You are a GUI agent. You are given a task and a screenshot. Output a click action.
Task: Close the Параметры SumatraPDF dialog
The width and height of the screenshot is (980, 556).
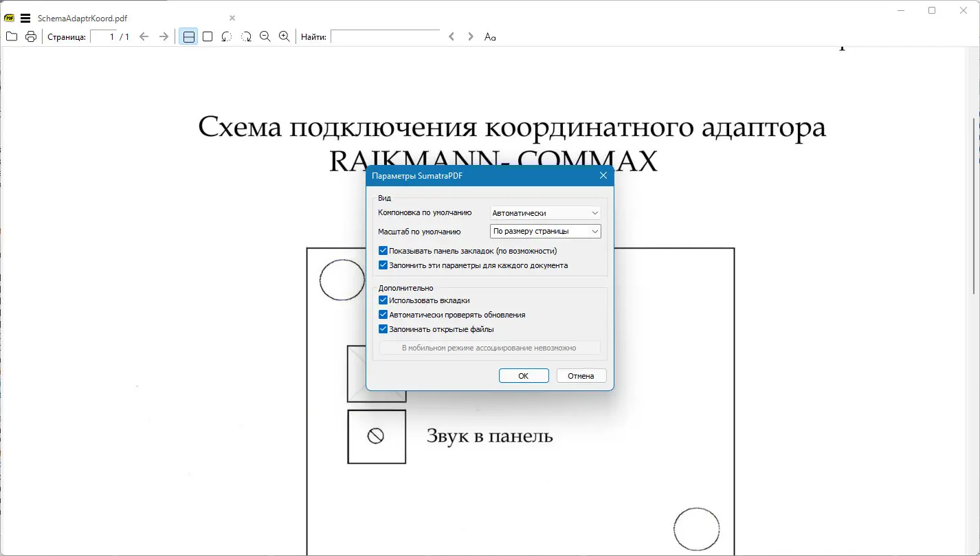(x=603, y=175)
